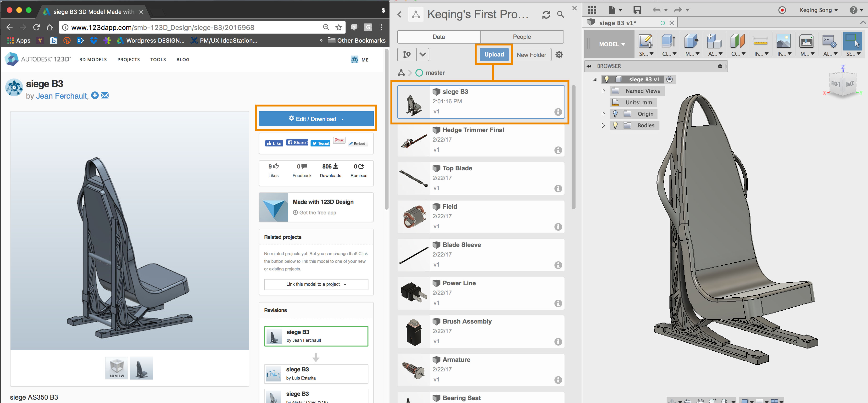Image resolution: width=868 pixels, height=403 pixels.
Task: Open the 3D MODELS menu on 123D site
Action: [93, 60]
